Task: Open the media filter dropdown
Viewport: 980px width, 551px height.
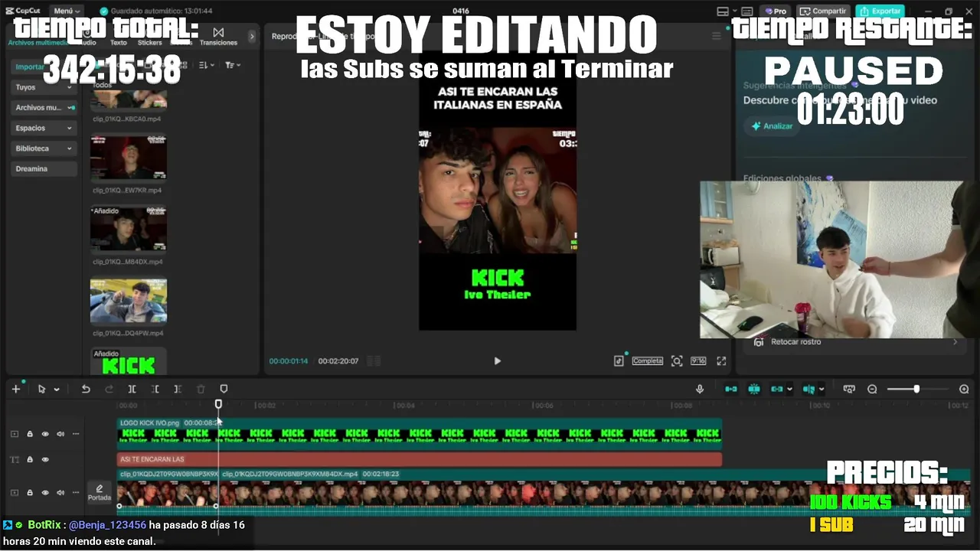Action: [x=233, y=66]
